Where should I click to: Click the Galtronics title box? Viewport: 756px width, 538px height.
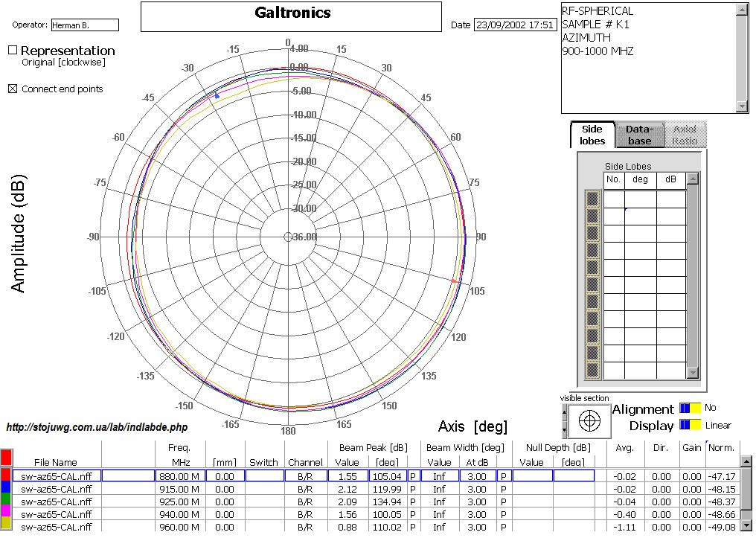point(291,17)
